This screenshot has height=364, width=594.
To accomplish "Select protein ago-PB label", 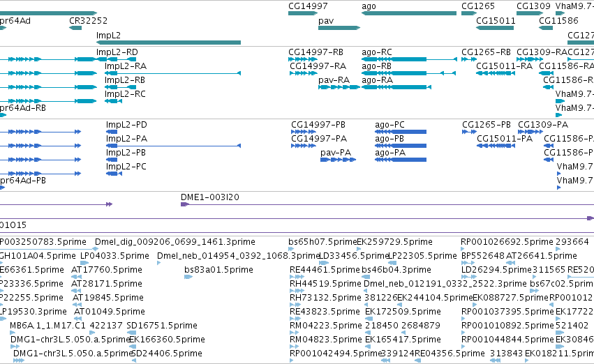I will click(389, 139).
